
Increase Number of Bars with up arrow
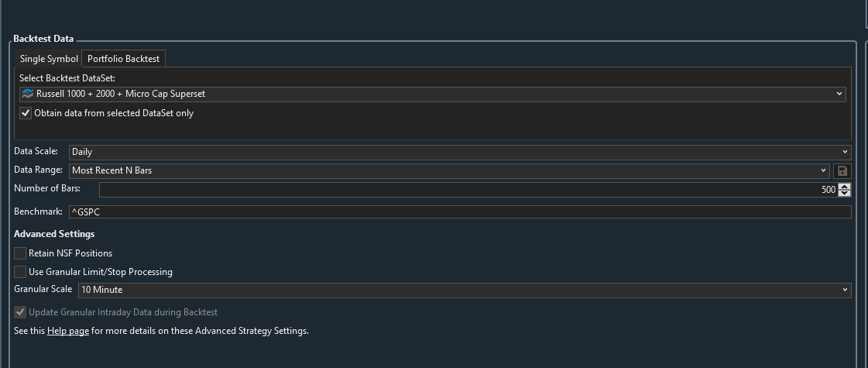click(844, 186)
